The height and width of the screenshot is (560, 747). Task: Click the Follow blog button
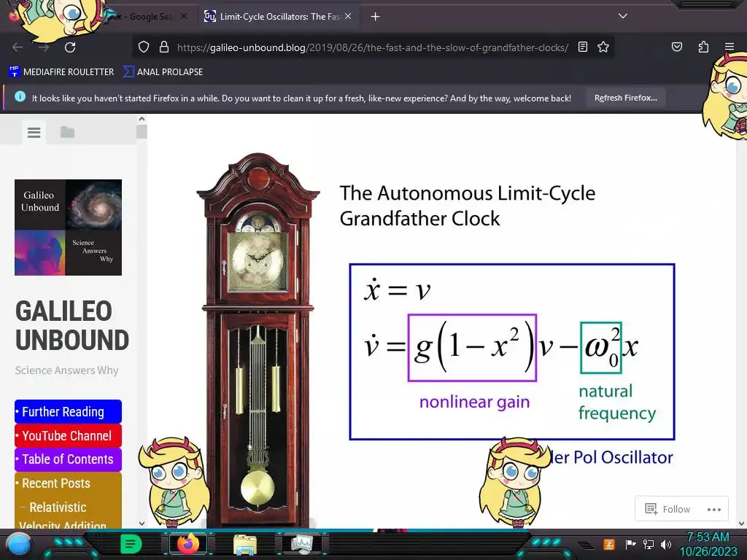(667, 509)
